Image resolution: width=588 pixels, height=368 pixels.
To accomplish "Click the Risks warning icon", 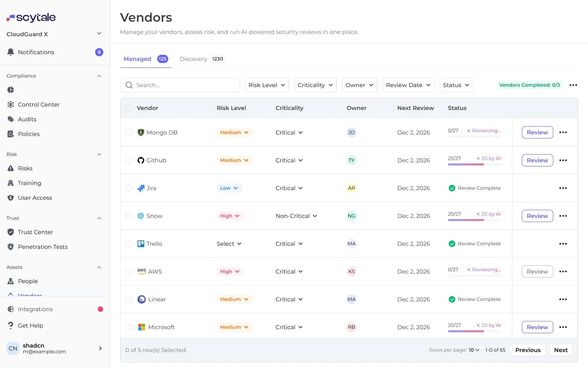I will [11, 168].
